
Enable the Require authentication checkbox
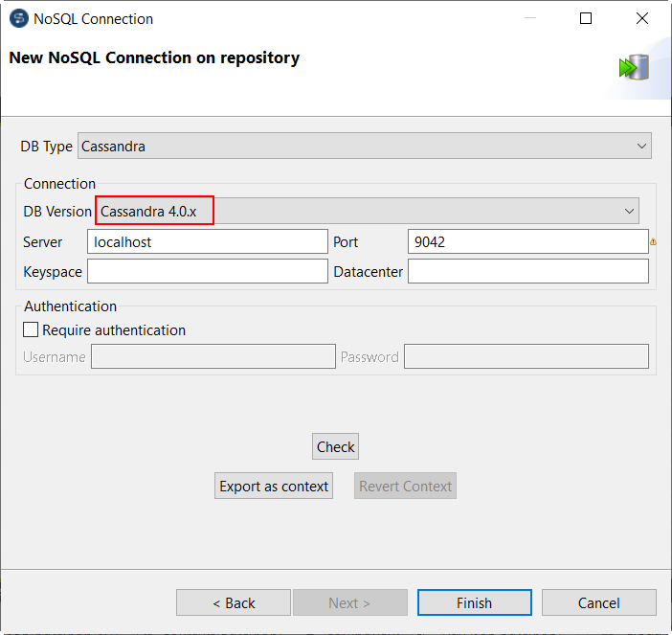pyautogui.click(x=32, y=330)
